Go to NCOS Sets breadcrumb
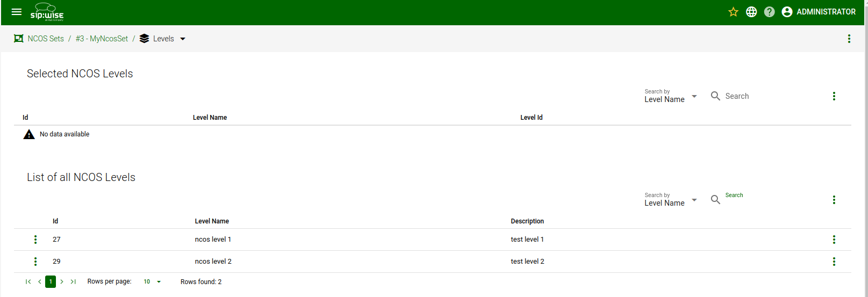The width and height of the screenshot is (868, 297). (45, 39)
